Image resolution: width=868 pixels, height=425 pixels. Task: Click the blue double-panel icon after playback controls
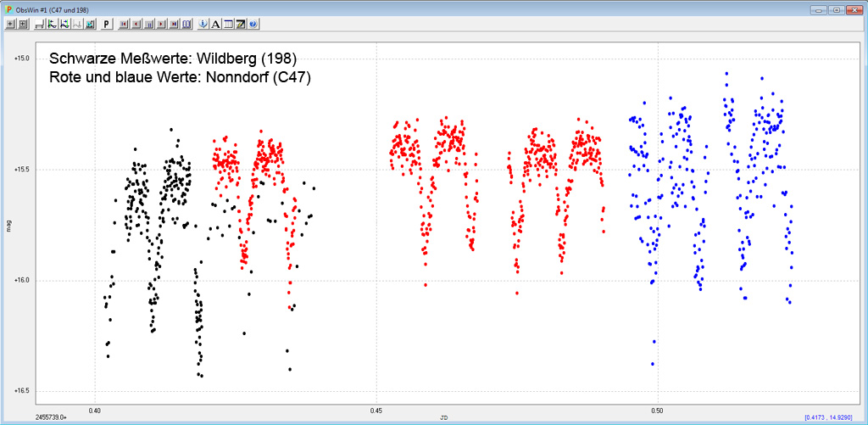coord(186,24)
